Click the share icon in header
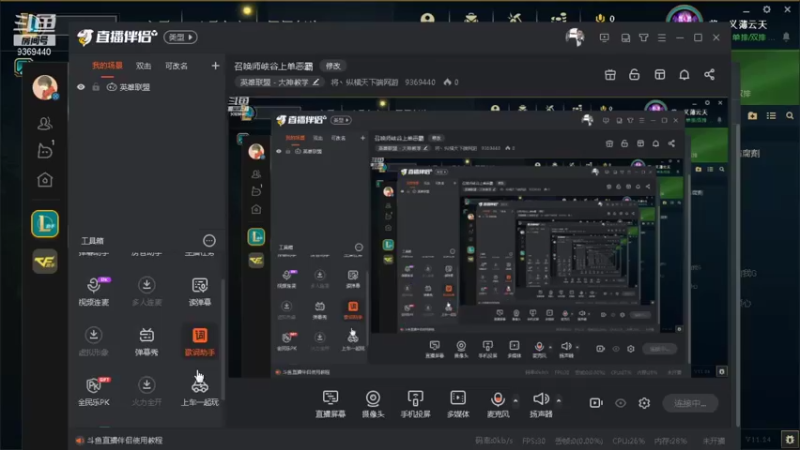The width and height of the screenshot is (800, 450). point(709,74)
